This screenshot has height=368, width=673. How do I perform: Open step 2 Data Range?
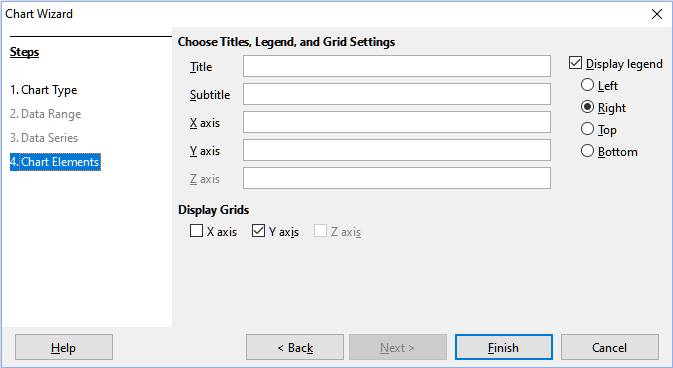coord(45,114)
